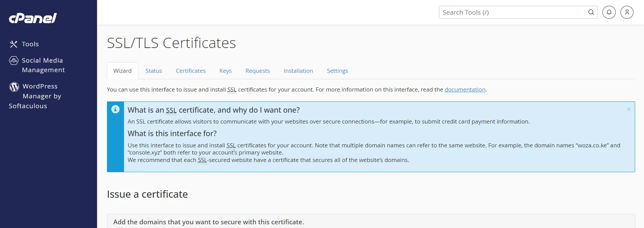Click 'Add the domains that you want to secure' text
Viewport: 644px width, 228px height.
tap(208, 222)
